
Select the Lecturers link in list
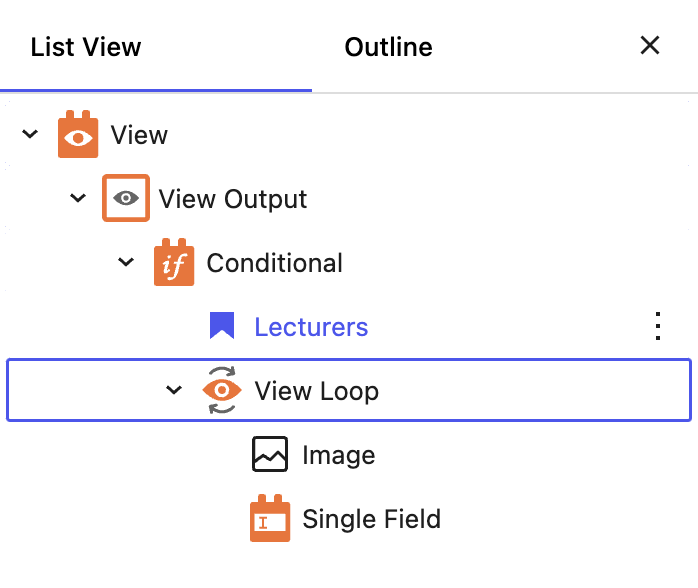311,327
